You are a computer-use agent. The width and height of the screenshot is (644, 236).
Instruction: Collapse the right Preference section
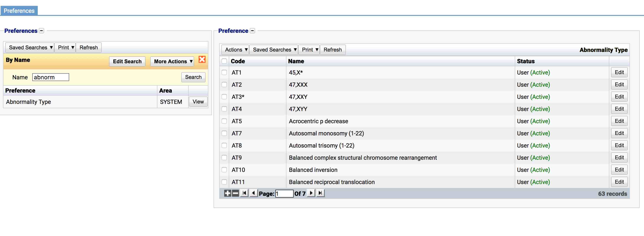tap(252, 31)
